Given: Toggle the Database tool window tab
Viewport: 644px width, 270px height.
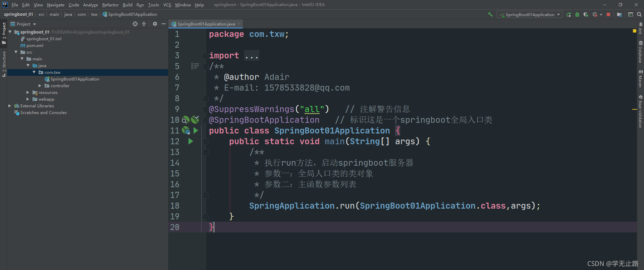Looking at the screenshot, I should point(640,52).
